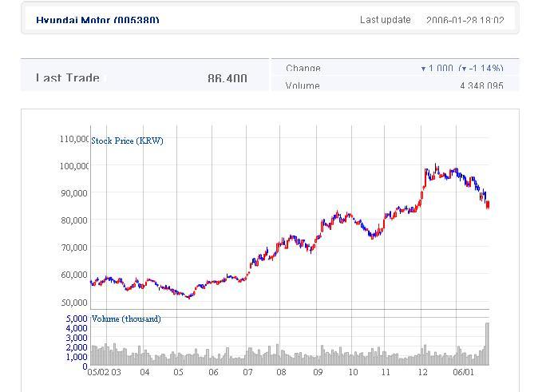Click the 50,000 price axis label
The image size is (546, 392).
pyautogui.click(x=74, y=303)
